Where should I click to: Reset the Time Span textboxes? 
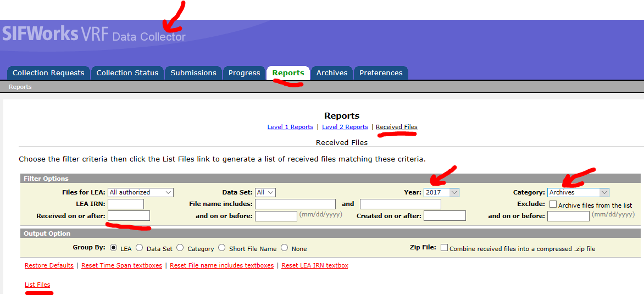tap(121, 265)
